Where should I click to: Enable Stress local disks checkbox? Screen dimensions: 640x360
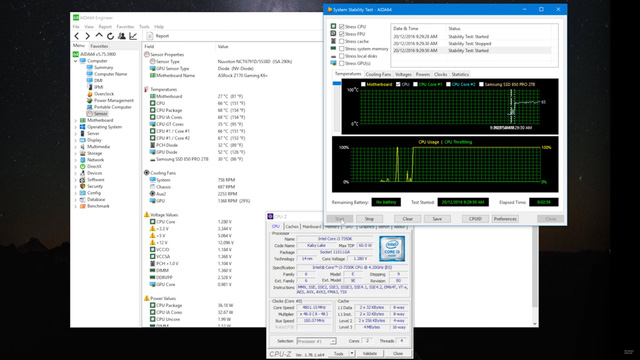coord(342,56)
